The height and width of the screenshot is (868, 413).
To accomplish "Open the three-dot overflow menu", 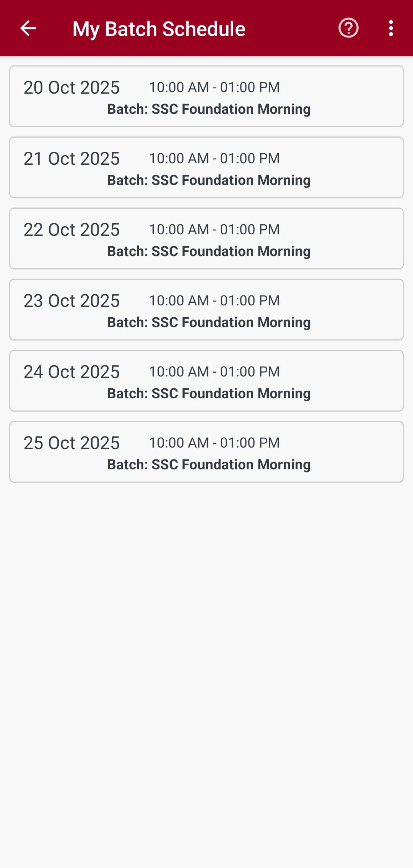I will coord(390,28).
